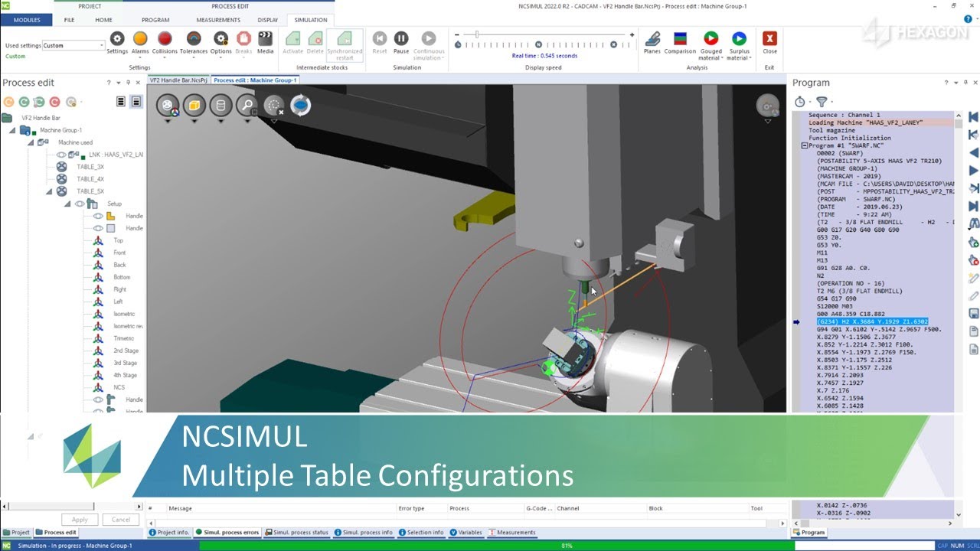Step forward with right arrow in Program toolbar
980x551 pixels.
click(x=974, y=170)
